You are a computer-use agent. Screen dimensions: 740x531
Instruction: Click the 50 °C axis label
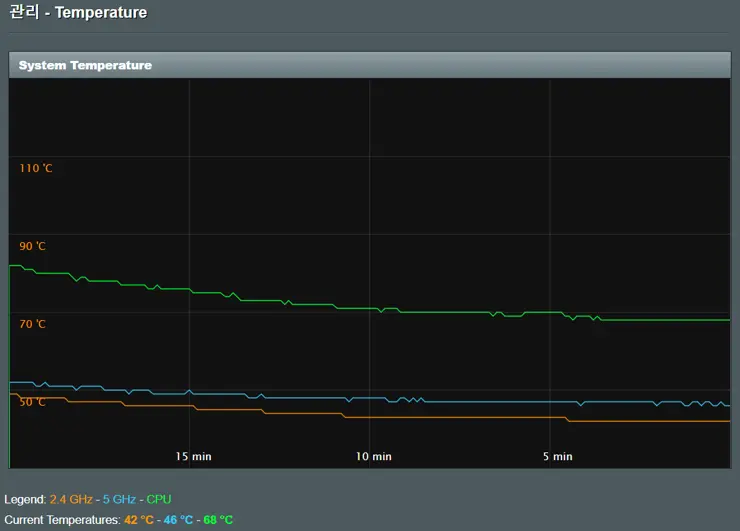33,402
